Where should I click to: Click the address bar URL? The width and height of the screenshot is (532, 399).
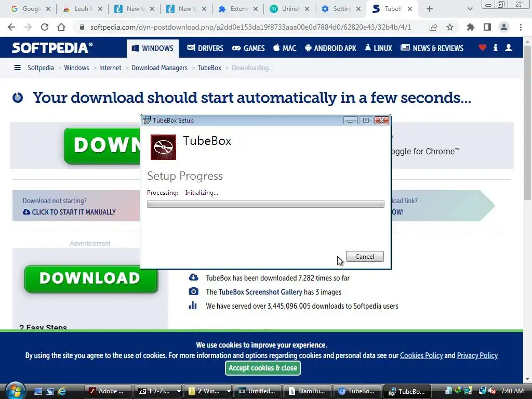click(x=250, y=27)
